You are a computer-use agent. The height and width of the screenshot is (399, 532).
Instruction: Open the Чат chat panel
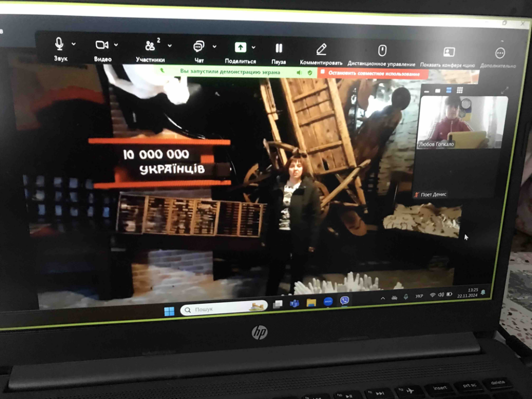199,52
